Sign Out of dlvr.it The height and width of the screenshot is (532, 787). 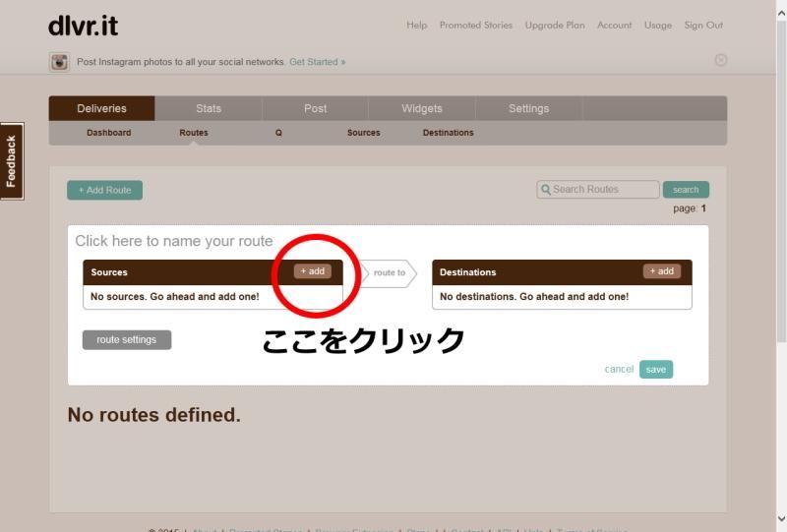[703, 26]
